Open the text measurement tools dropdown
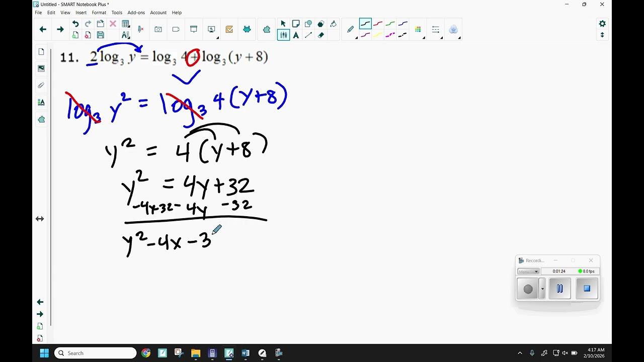Viewport: 644px width, 362px height. 126,35
